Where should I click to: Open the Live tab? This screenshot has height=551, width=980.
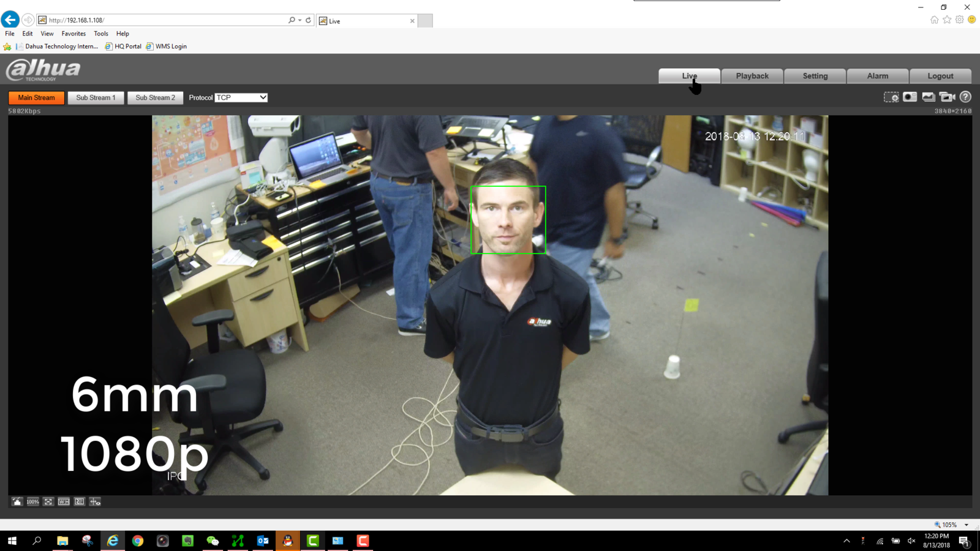[690, 76]
